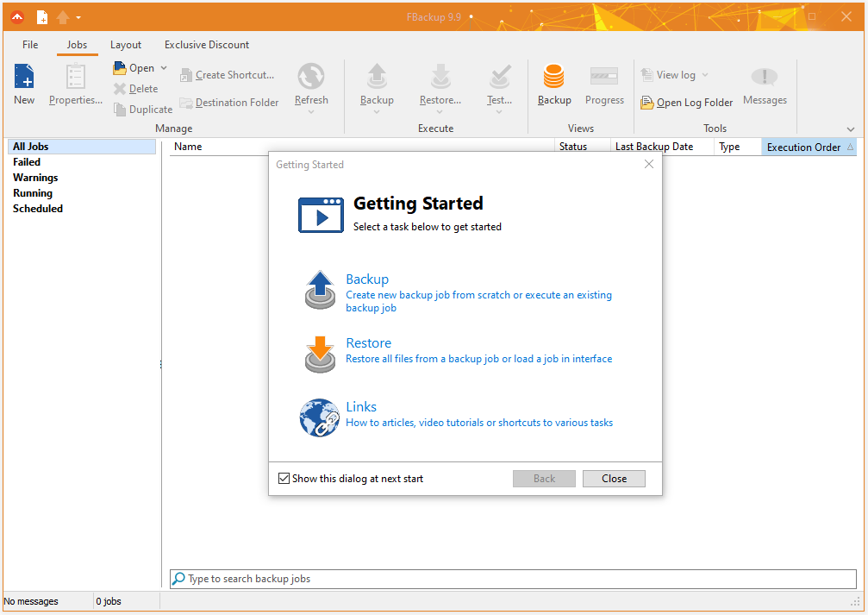Collapse the ribbon using the chevron
Viewport: 868px width, 615px height.
(x=851, y=129)
